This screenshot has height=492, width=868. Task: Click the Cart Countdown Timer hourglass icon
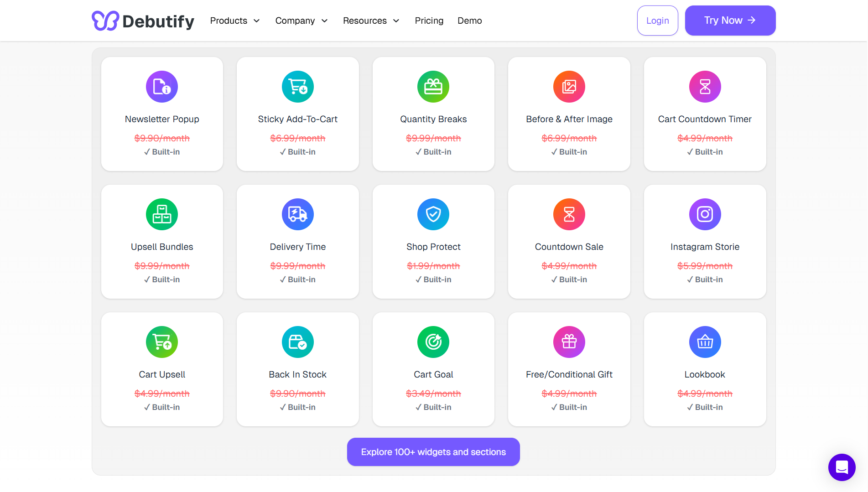point(705,87)
